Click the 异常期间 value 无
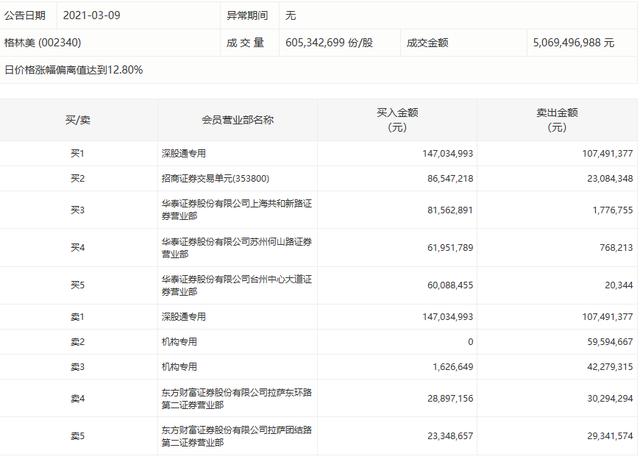Image resolution: width=640 pixels, height=459 pixels. (291, 16)
